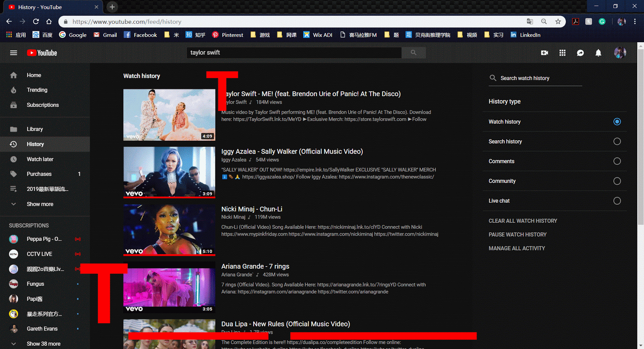
Task: Select the Community history radio button
Action: (617, 181)
